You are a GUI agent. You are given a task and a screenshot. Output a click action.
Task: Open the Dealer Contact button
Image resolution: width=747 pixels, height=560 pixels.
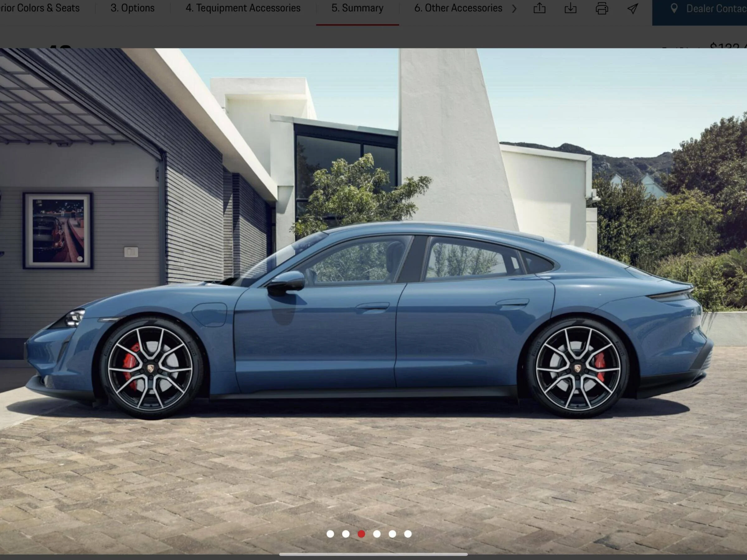699,12
